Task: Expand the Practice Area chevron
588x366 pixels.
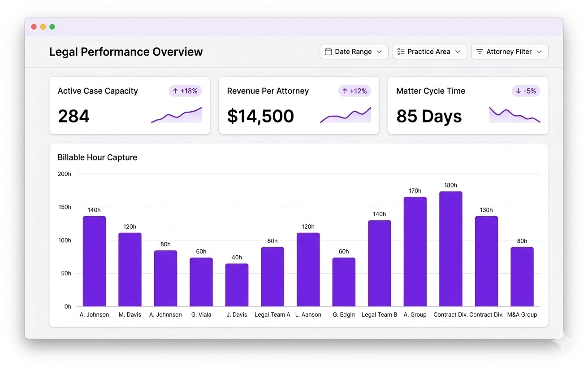Action: 458,52
